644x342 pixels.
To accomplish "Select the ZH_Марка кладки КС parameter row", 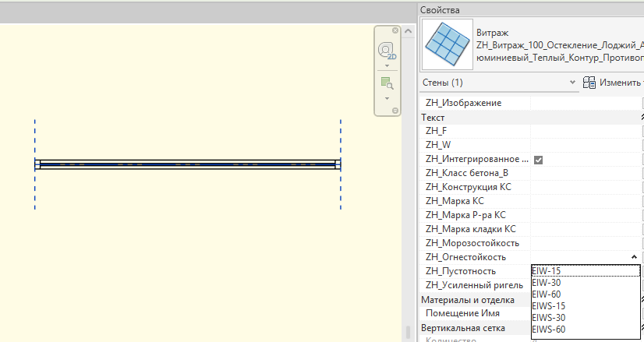I will click(x=532, y=229).
